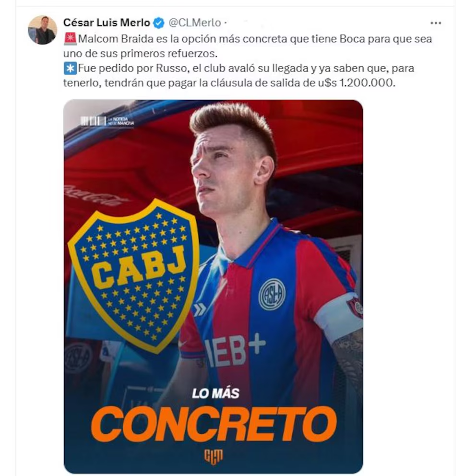Open the César Luis Merlo display name
Image resolution: width=476 pixels, height=476 pixels.
[107, 23]
